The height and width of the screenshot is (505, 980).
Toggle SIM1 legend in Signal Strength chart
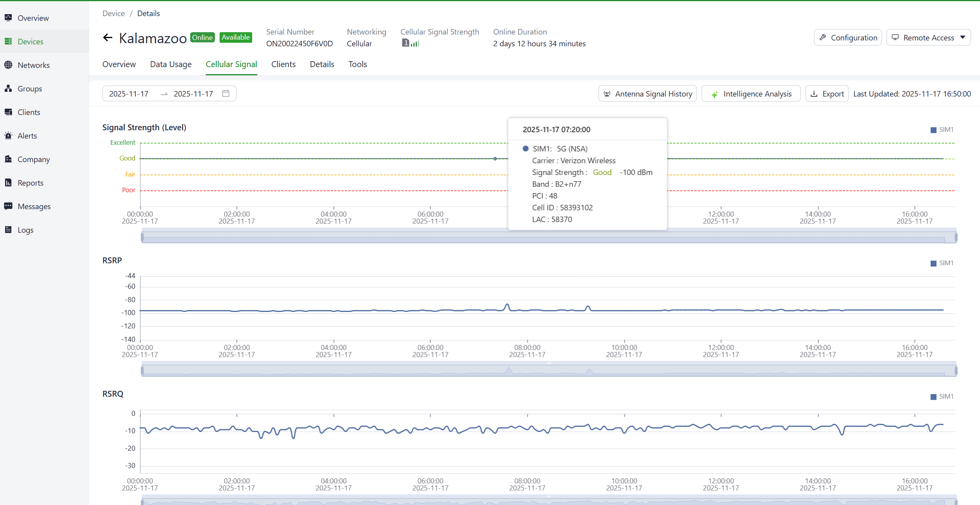pos(942,130)
